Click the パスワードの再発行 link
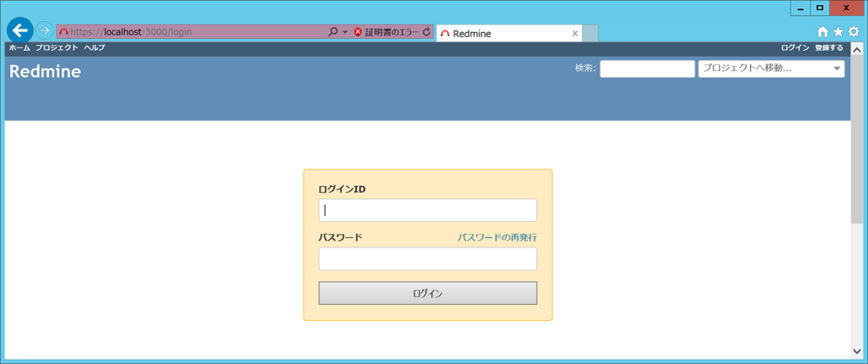Image resolution: width=868 pixels, height=364 pixels. (497, 238)
